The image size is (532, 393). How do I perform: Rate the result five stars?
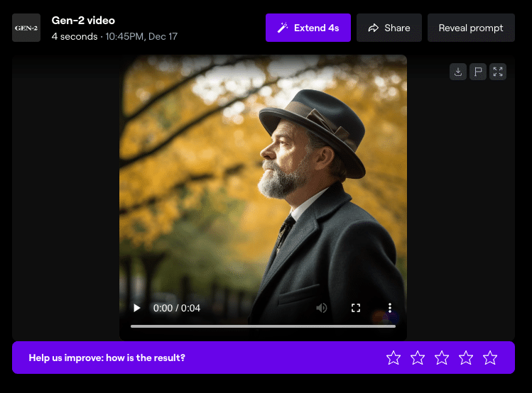(490, 358)
